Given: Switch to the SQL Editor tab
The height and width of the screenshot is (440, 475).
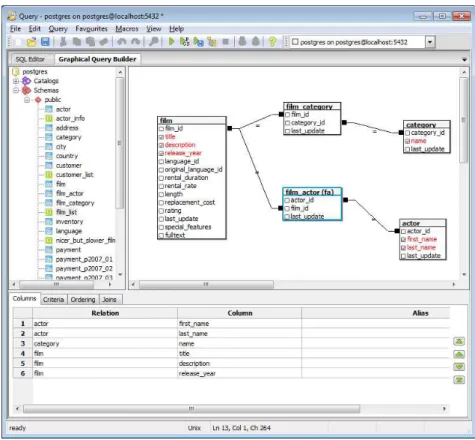Looking at the screenshot, I should click(x=30, y=59).
